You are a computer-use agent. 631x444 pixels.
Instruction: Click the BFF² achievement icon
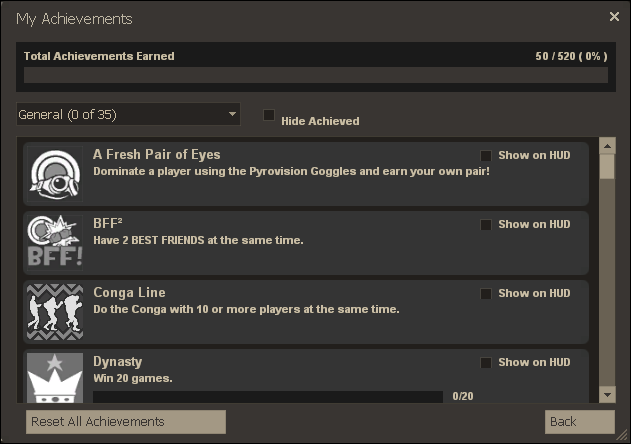pos(54,241)
